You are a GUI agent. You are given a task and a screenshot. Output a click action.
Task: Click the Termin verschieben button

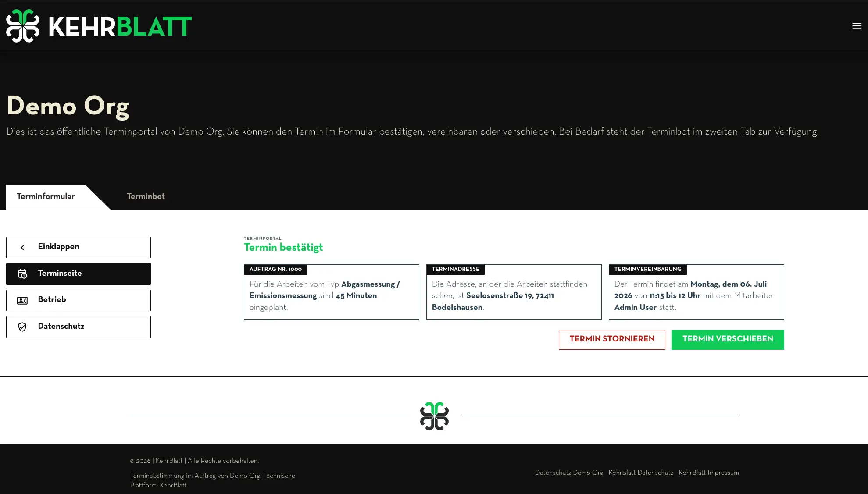(x=728, y=339)
